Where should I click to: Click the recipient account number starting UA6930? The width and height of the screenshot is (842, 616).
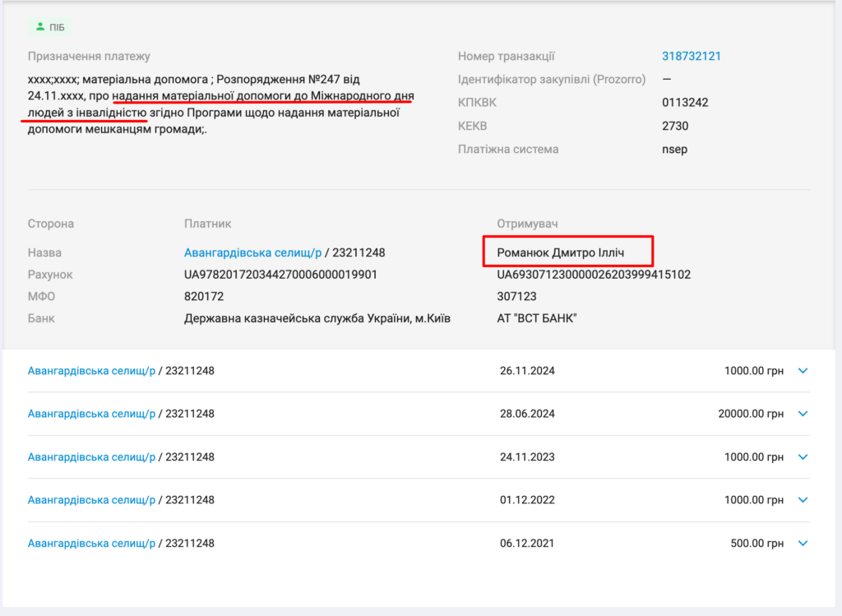point(594,275)
